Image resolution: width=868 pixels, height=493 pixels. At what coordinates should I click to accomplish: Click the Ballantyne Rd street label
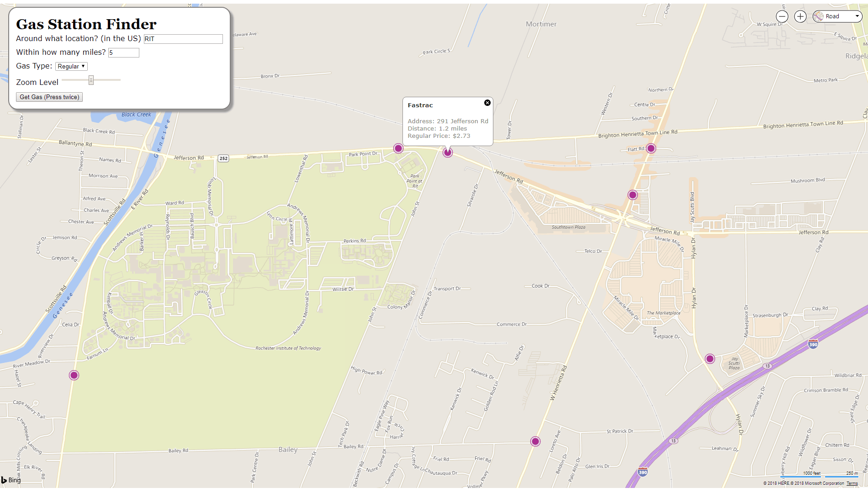coord(75,143)
